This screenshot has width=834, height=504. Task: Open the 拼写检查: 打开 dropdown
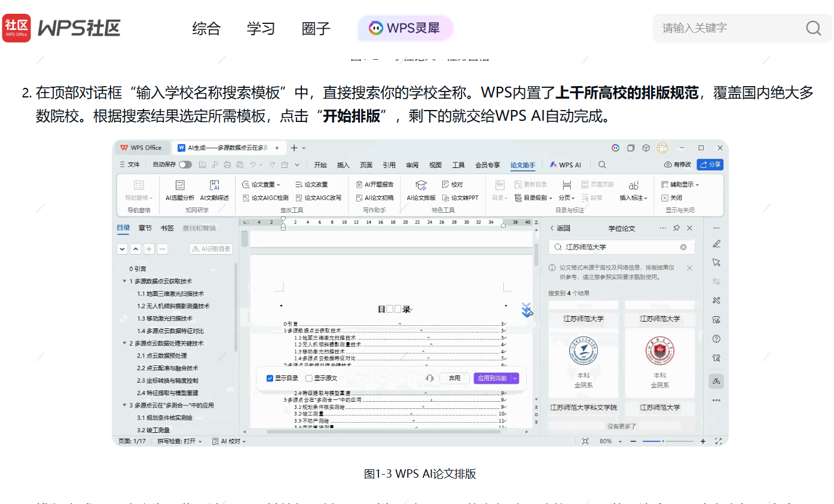coord(179,441)
